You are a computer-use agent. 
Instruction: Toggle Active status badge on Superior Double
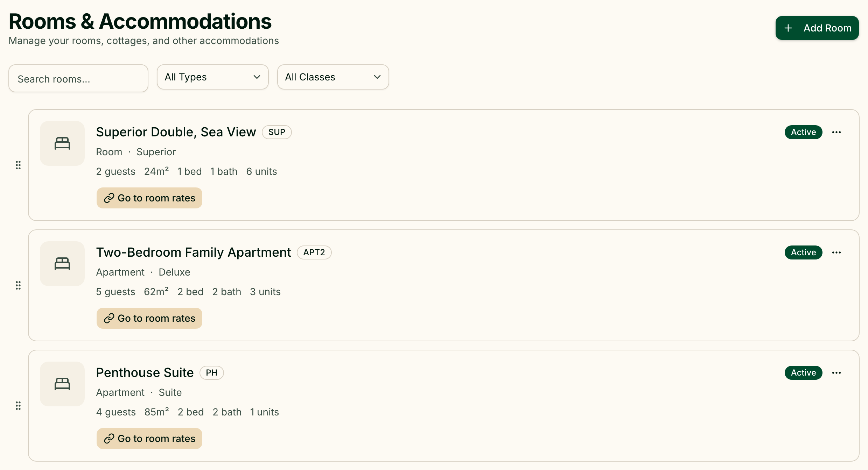tap(804, 132)
